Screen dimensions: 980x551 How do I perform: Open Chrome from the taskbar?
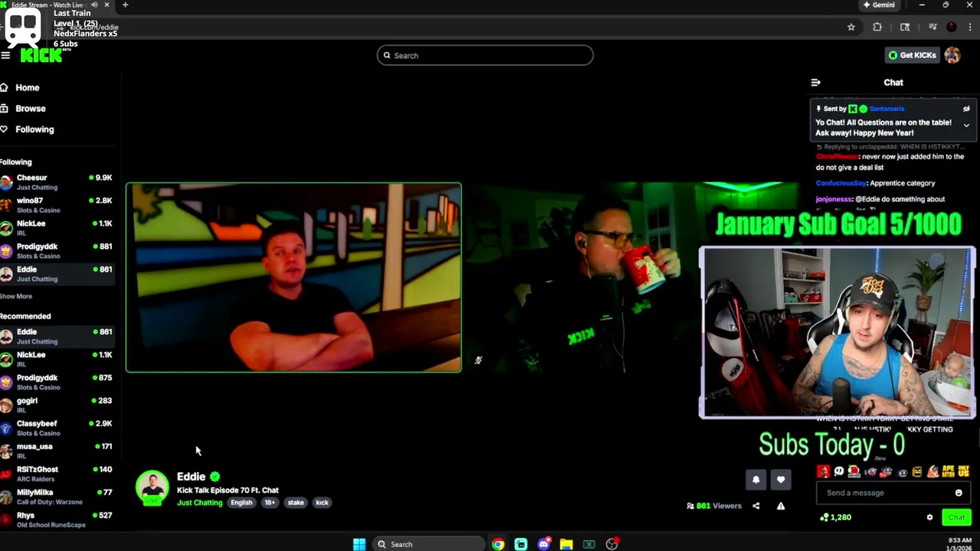pos(498,544)
